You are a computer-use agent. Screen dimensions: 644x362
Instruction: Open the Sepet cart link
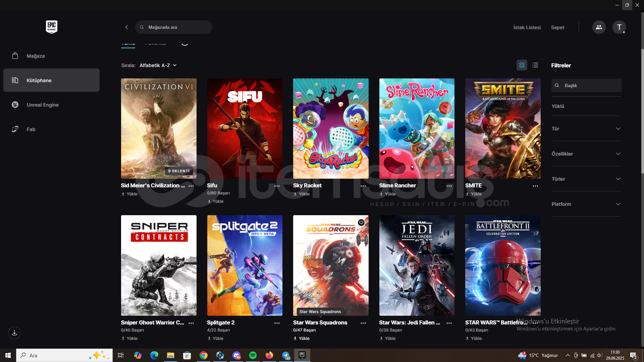(557, 27)
